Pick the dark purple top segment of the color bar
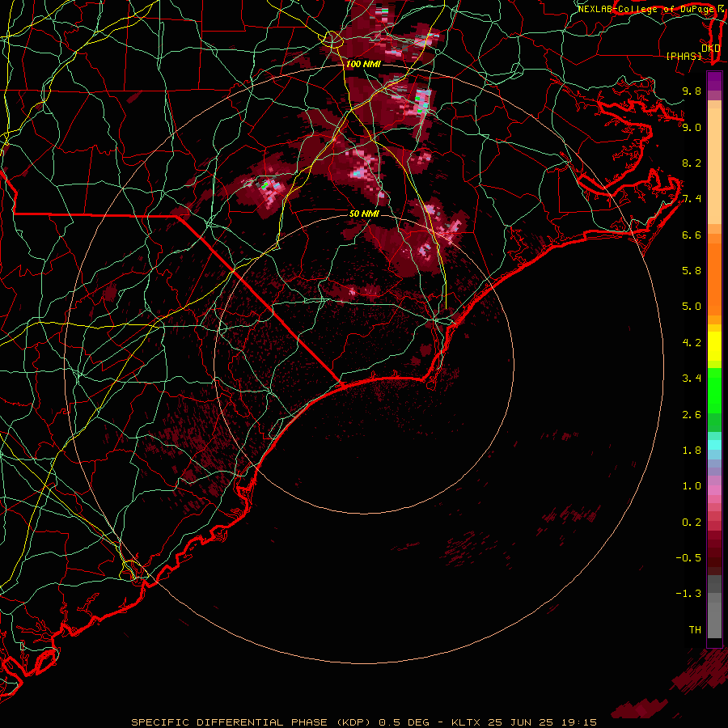Screen dimensions: 728x728 pyautogui.click(x=714, y=81)
